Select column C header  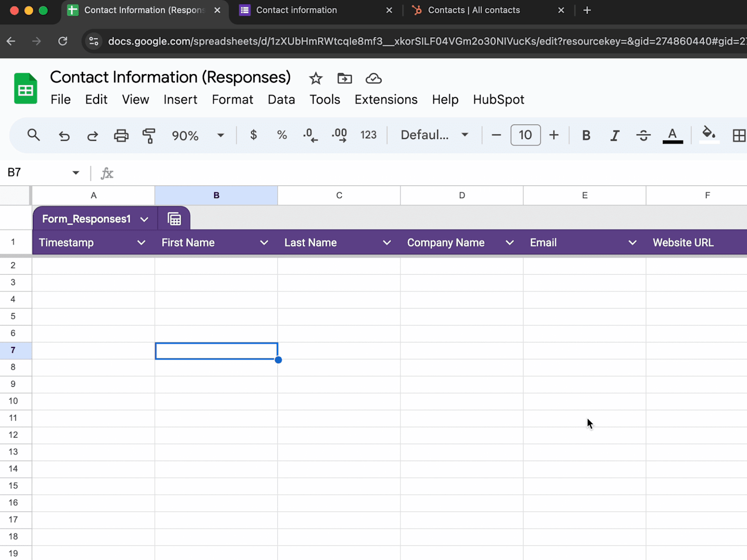[339, 196]
